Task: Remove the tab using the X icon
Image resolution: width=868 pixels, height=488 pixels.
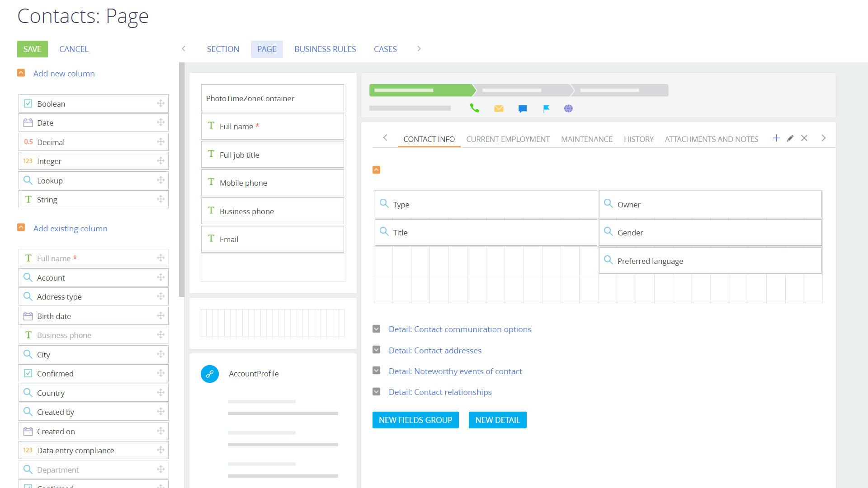Action: coord(804,138)
